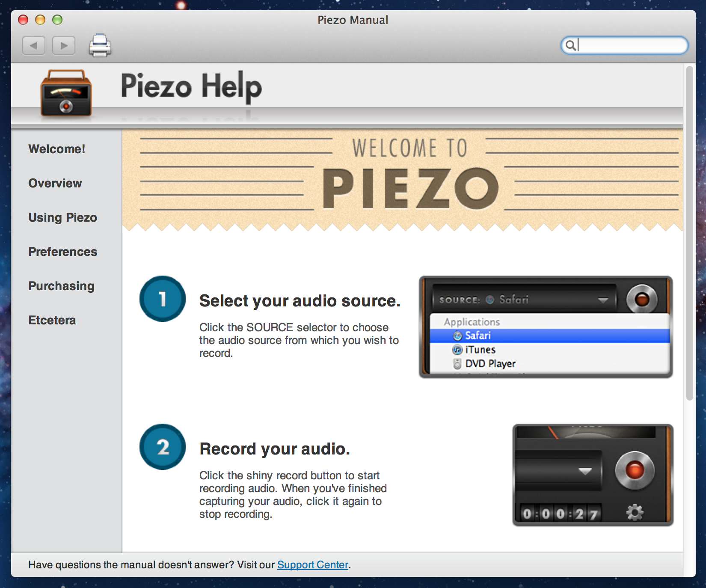Click the gear settings icon in recorder image
Screen dimensions: 706x588
coord(635,512)
